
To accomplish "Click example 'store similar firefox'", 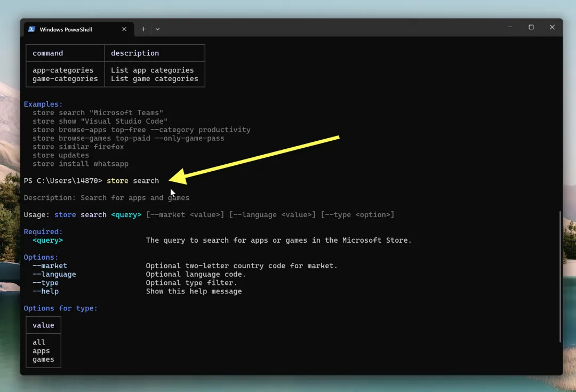I will pyautogui.click(x=78, y=147).
